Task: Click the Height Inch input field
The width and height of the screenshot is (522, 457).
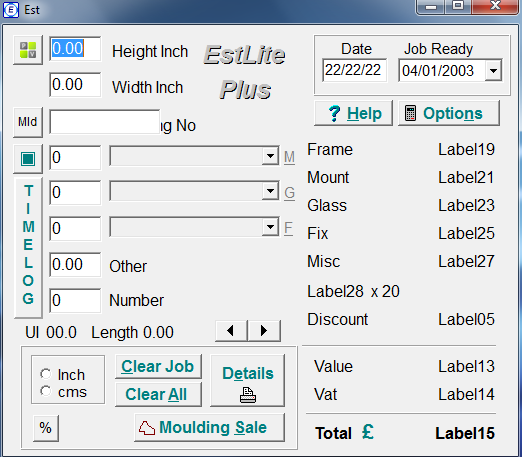Action: coord(75,49)
